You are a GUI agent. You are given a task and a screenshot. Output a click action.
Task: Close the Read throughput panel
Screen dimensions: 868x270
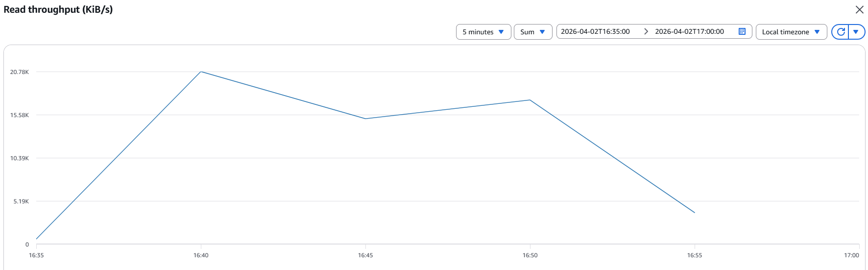coord(859,10)
